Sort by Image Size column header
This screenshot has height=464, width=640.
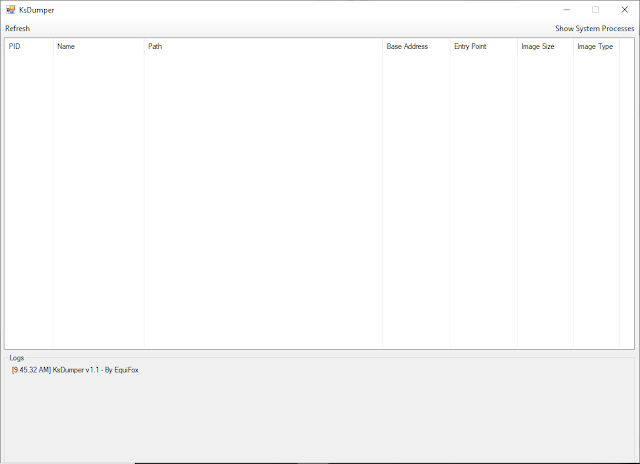[x=545, y=47]
